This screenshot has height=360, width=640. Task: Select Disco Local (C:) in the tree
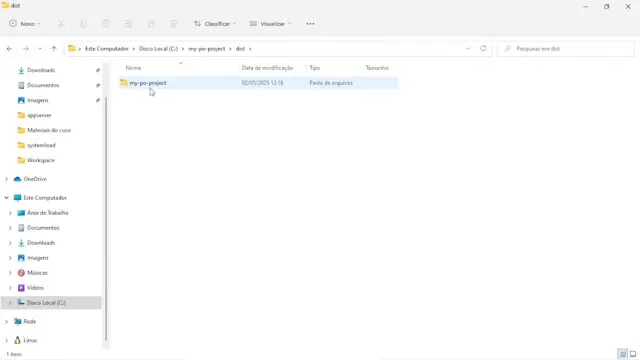[46, 303]
